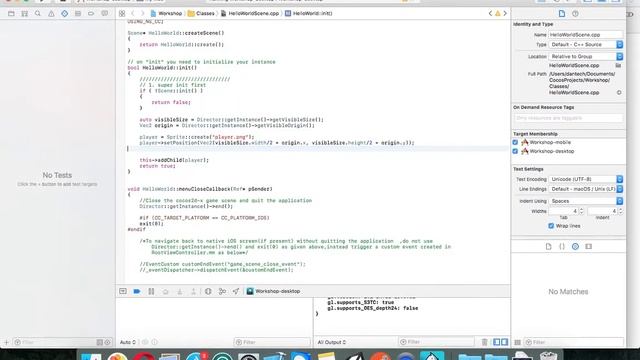Show the File inspector tab
640x360 pixels.
562,13
